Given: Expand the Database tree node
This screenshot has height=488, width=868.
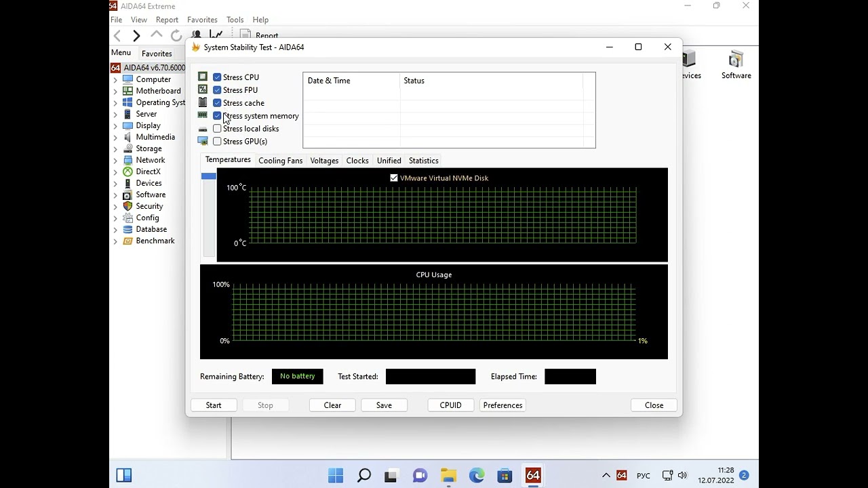Looking at the screenshot, I should click(x=115, y=230).
